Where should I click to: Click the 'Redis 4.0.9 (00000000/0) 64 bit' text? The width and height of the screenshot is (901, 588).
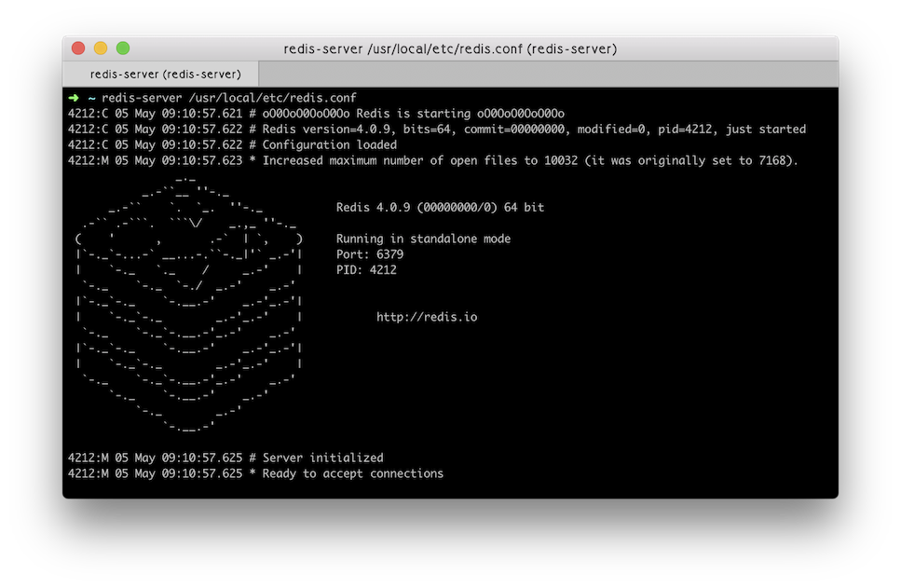[440, 208]
